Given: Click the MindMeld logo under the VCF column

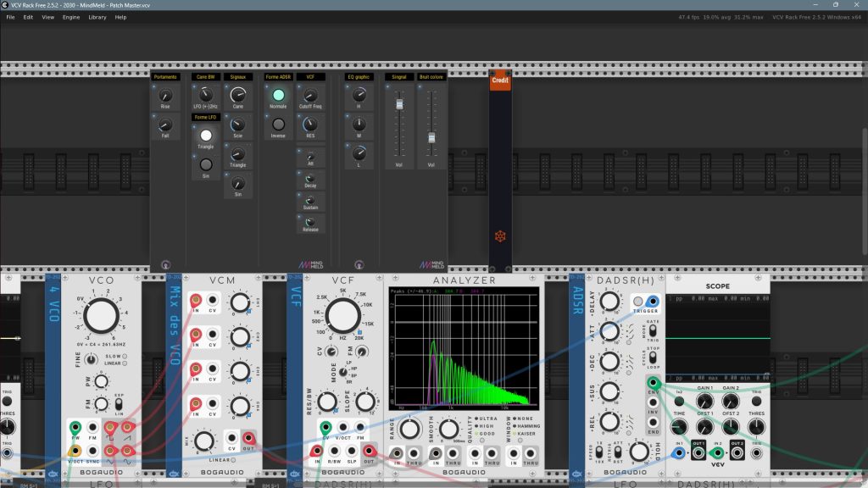Looking at the screenshot, I should pos(311,264).
